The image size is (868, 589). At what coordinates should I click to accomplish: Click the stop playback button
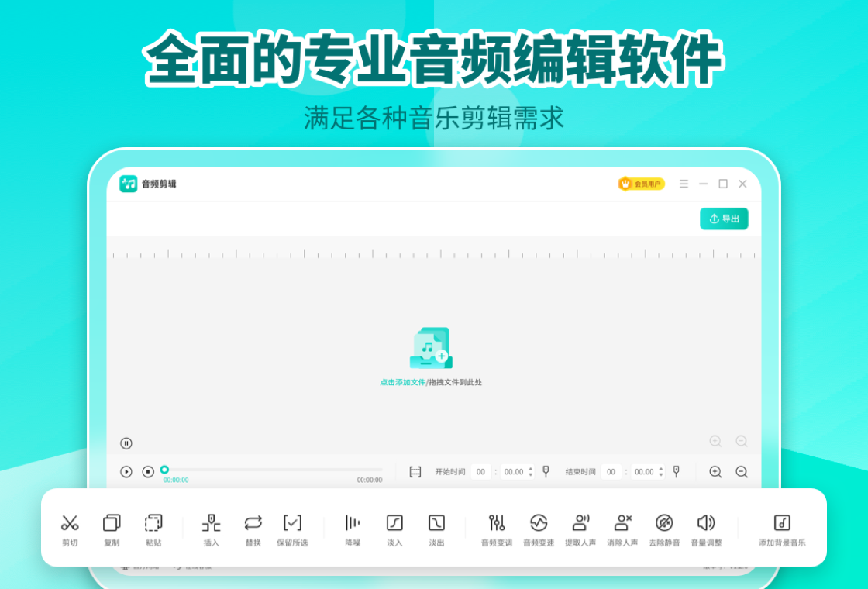click(148, 472)
